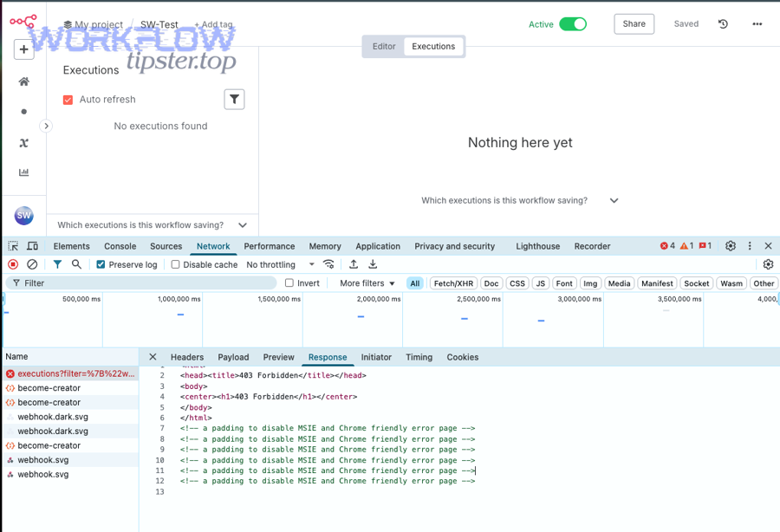Click the Add tag link
This screenshot has width=780, height=532.
click(x=213, y=24)
